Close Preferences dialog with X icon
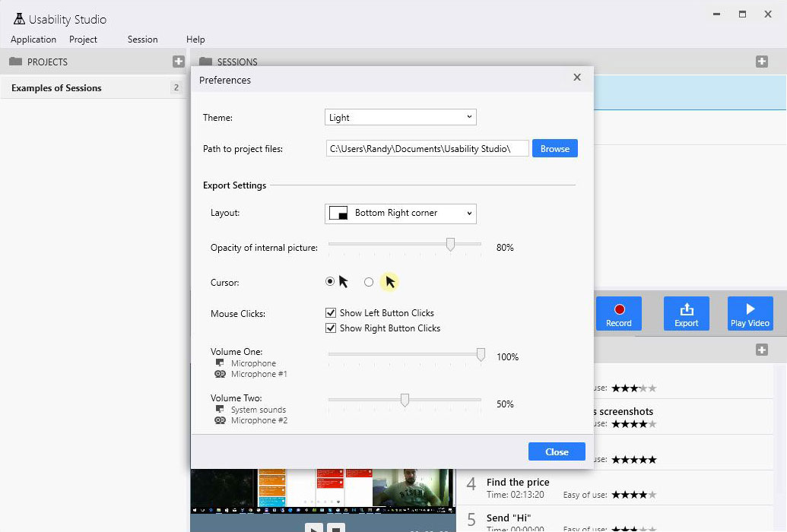The height and width of the screenshot is (532, 787). (577, 78)
